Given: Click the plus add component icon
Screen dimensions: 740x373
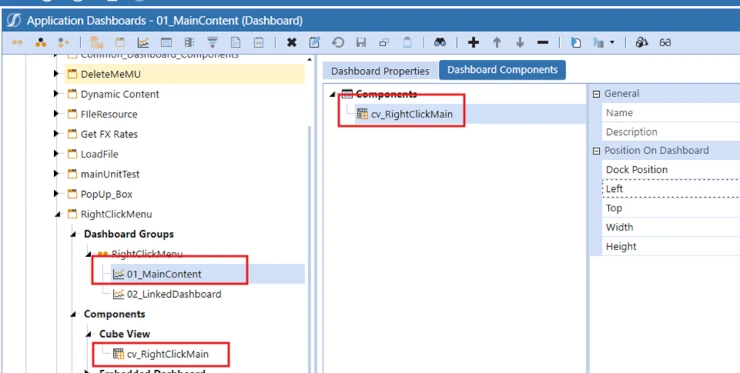Looking at the screenshot, I should (473, 42).
